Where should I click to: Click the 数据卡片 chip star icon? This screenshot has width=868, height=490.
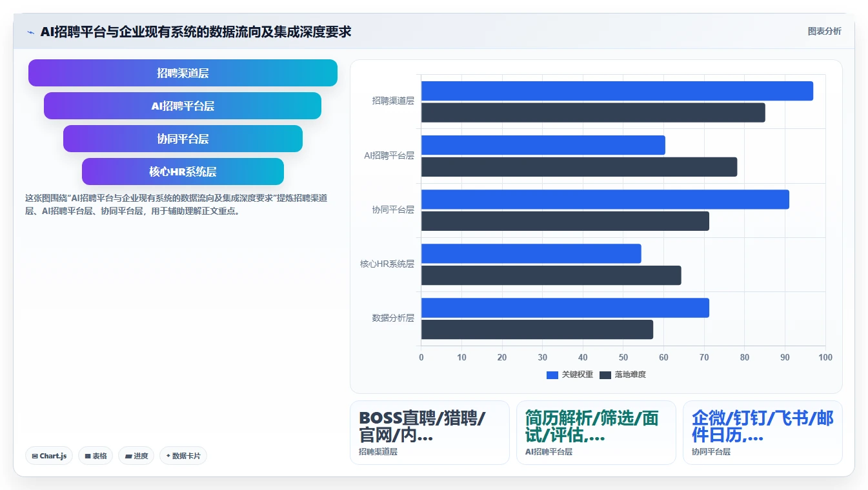(x=168, y=456)
